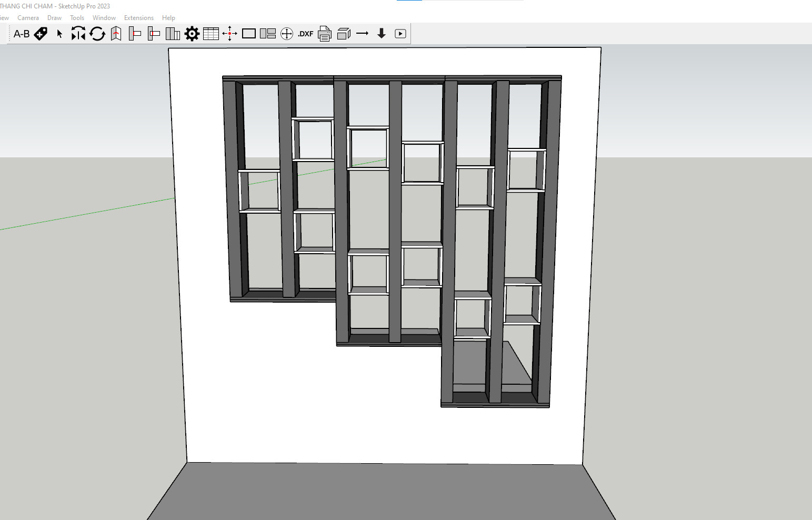Viewport: 812px width, 520px height.
Task: Click the four-way arrows with red dot icon
Action: [229, 34]
